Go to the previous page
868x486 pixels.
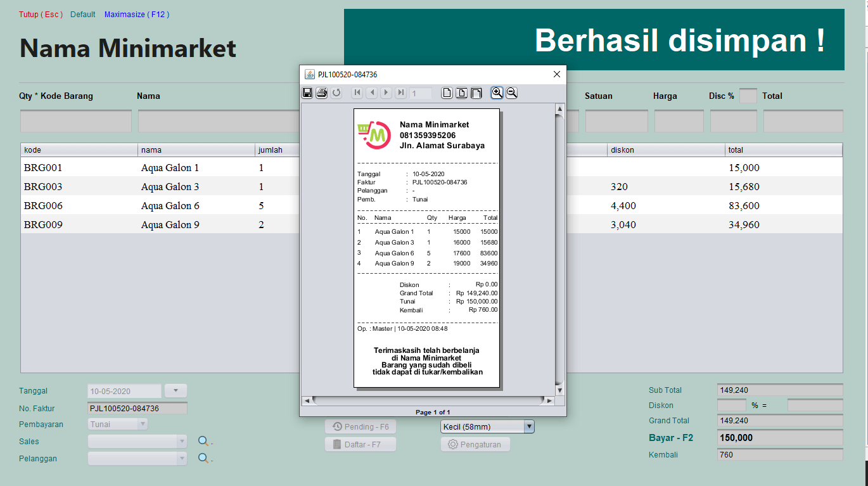[372, 93]
